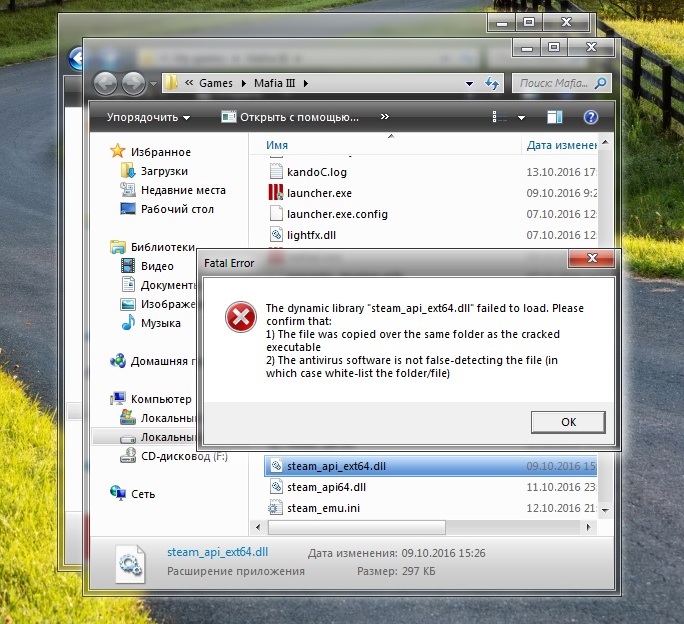Open Рабочий стол in sidebar
The width and height of the screenshot is (684, 624).
[x=177, y=209]
